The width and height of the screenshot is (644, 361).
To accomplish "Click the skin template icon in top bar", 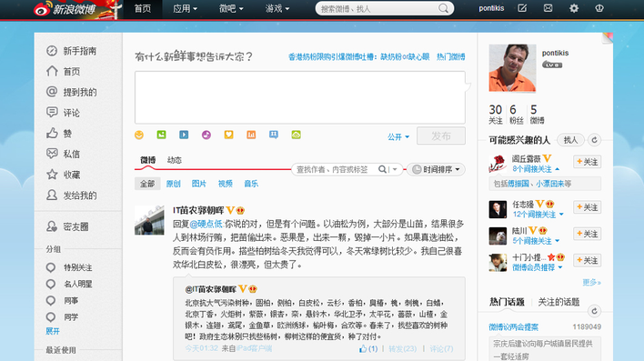I will (x=599, y=8).
